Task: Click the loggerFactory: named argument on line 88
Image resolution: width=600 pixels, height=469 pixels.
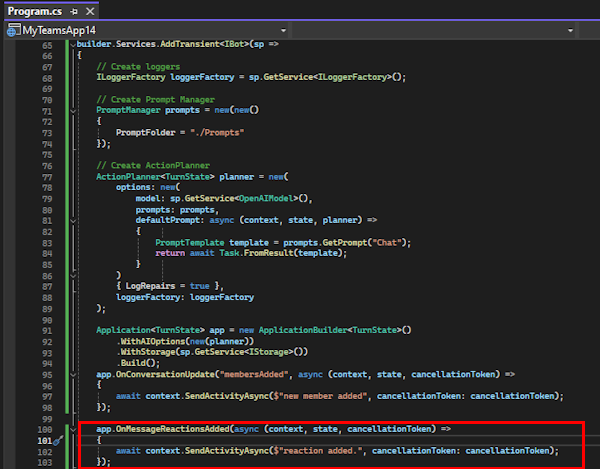Action: coord(148,297)
